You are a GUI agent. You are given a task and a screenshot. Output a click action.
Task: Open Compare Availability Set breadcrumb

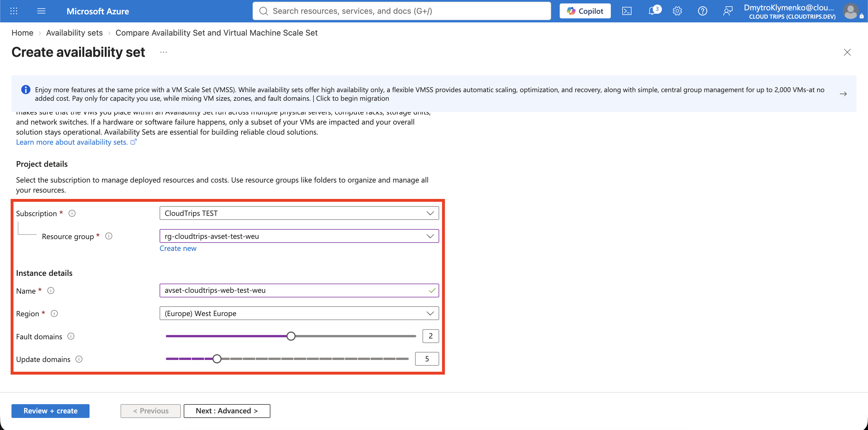(x=216, y=33)
